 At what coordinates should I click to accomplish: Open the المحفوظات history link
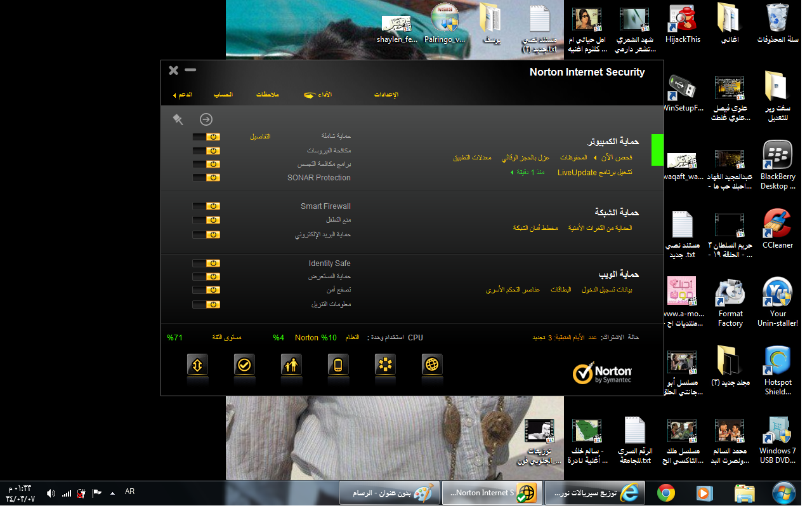pyautogui.click(x=573, y=157)
